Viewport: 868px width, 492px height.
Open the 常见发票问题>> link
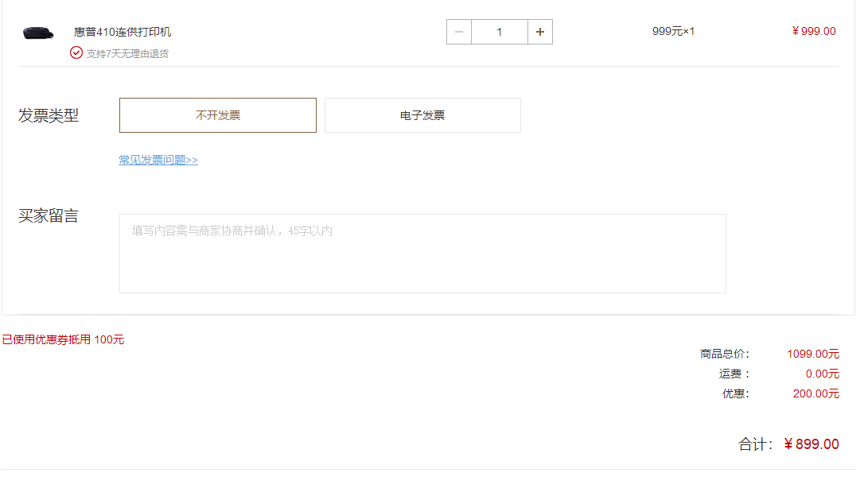[x=158, y=160]
